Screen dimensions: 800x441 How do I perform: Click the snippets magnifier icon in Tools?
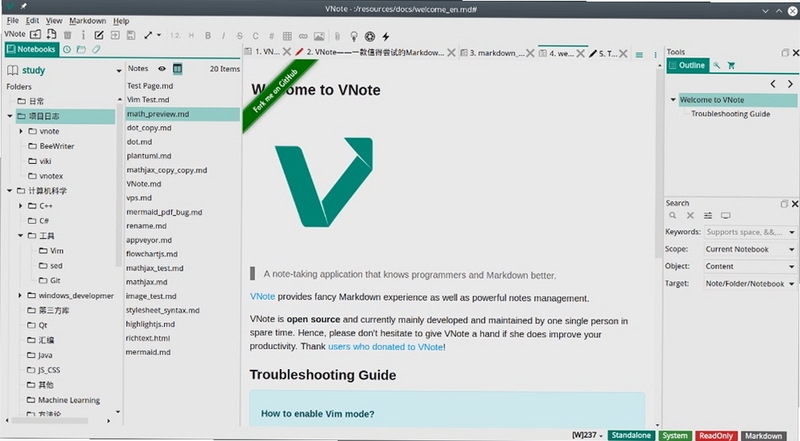[716, 65]
